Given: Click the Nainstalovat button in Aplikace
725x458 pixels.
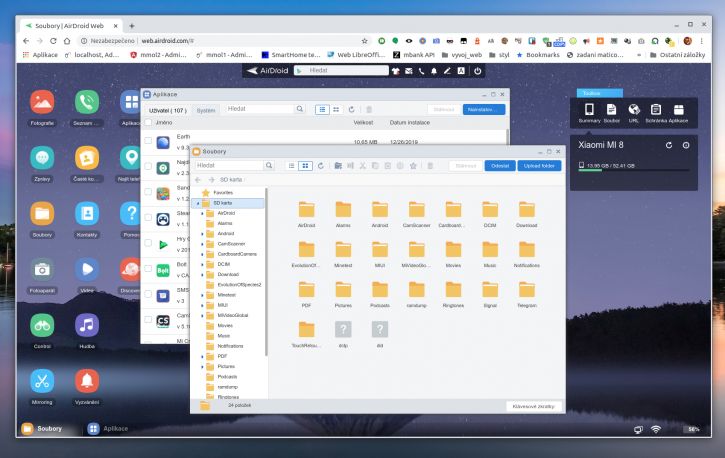Looking at the screenshot, I should (x=484, y=110).
